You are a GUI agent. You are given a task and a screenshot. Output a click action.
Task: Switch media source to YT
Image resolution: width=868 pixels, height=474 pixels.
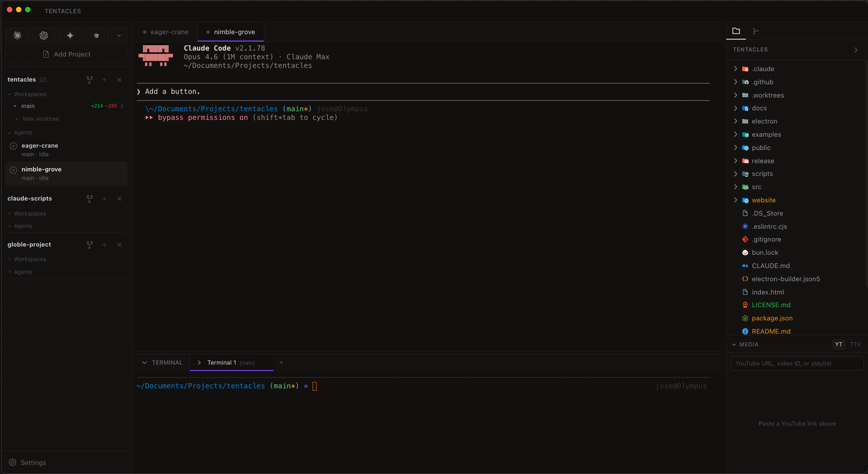(838, 345)
